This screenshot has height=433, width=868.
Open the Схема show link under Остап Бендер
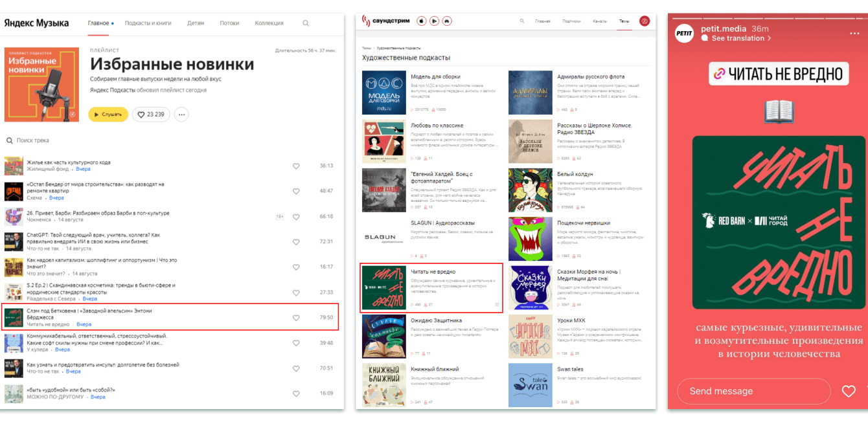point(36,198)
